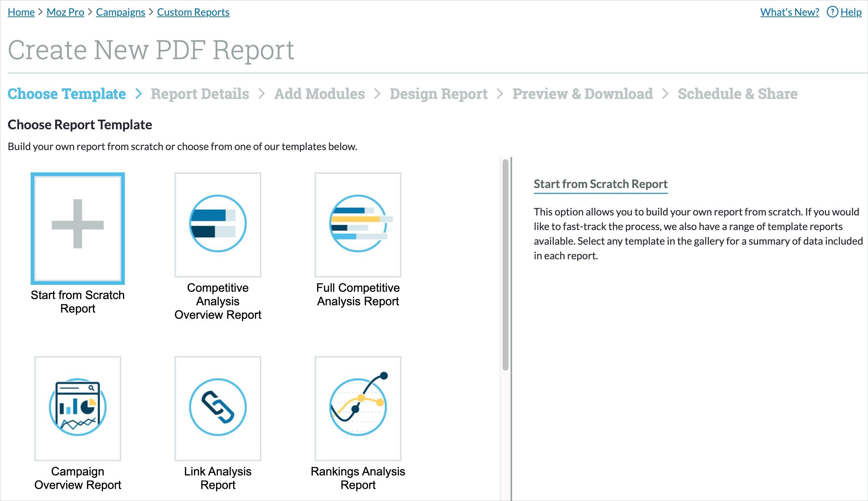Image resolution: width=868 pixels, height=501 pixels.
Task: Switch to the Report Details step
Action: click(200, 94)
